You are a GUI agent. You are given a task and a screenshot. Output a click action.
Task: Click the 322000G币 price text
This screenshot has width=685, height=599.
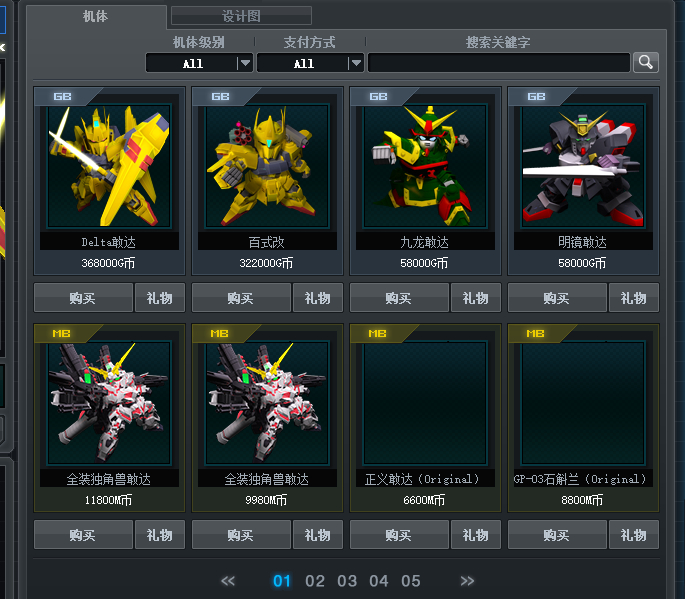click(266, 263)
